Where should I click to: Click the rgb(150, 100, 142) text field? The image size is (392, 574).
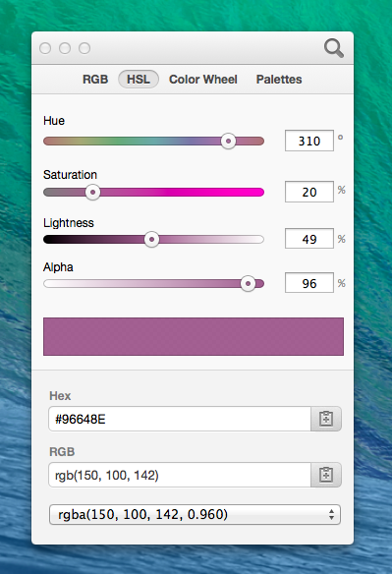(x=180, y=475)
